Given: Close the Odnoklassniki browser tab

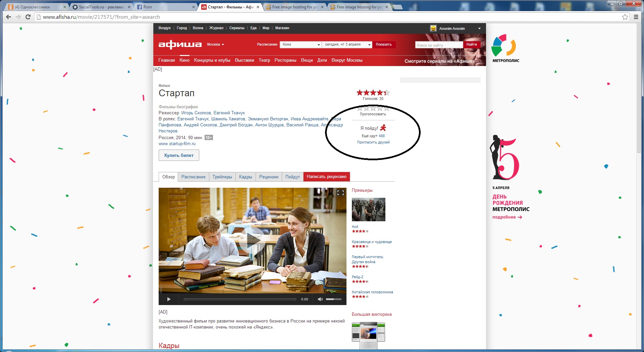Looking at the screenshot, I should coord(65,7).
